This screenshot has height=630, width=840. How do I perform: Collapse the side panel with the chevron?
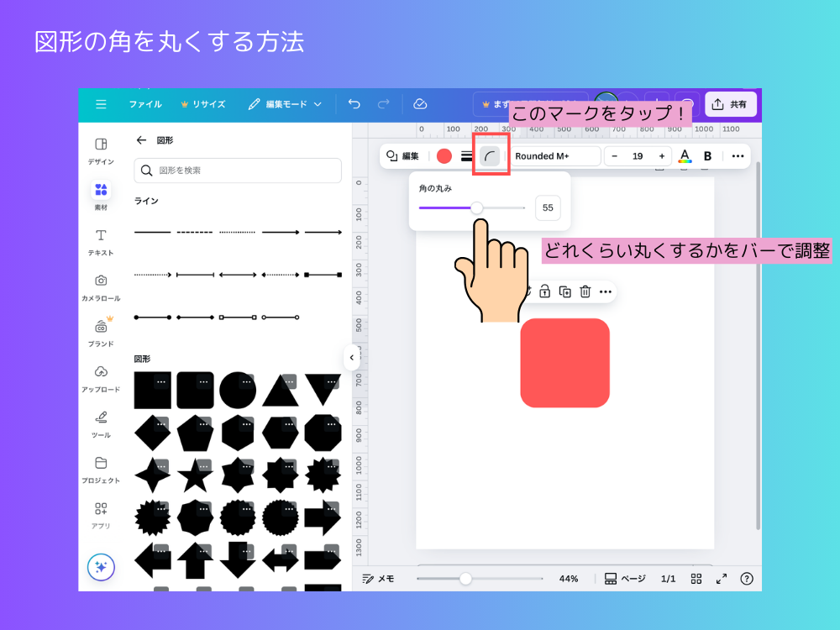(352, 357)
